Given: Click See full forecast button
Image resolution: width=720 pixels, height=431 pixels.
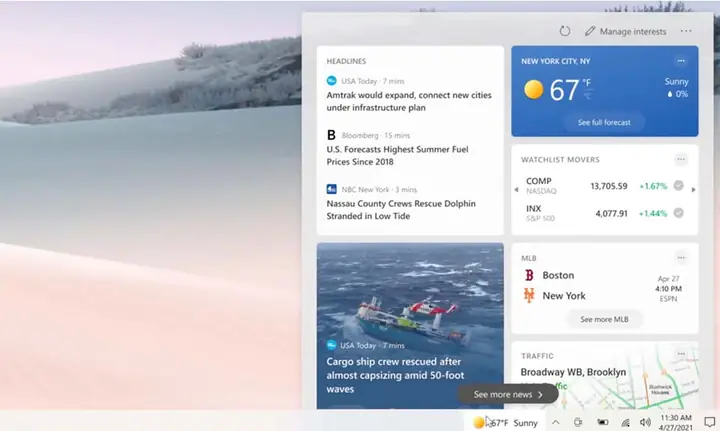Looking at the screenshot, I should tap(604, 122).
